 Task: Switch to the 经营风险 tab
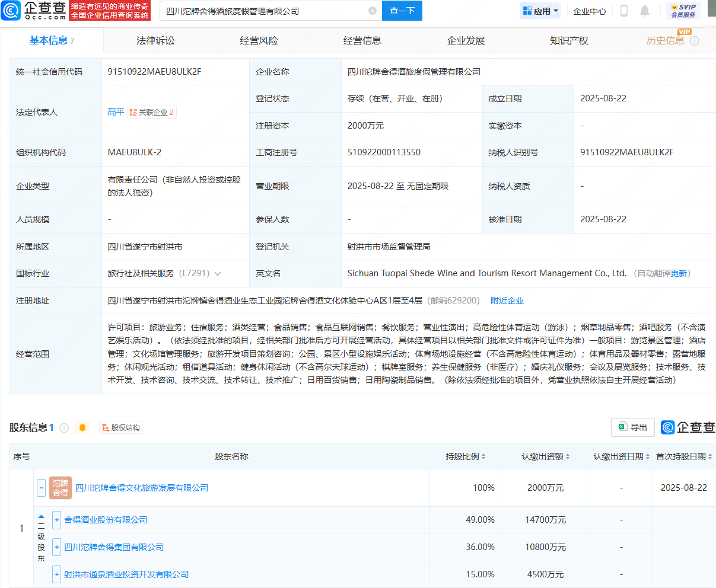pos(259,40)
